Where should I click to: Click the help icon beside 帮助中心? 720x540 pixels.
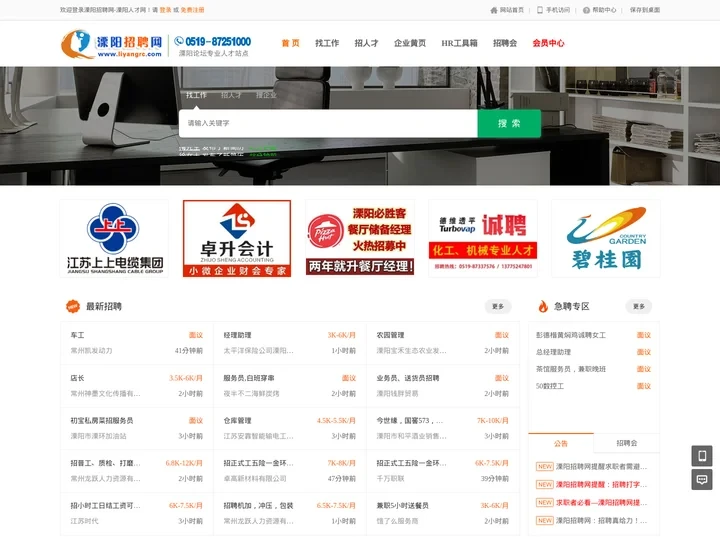click(x=586, y=10)
